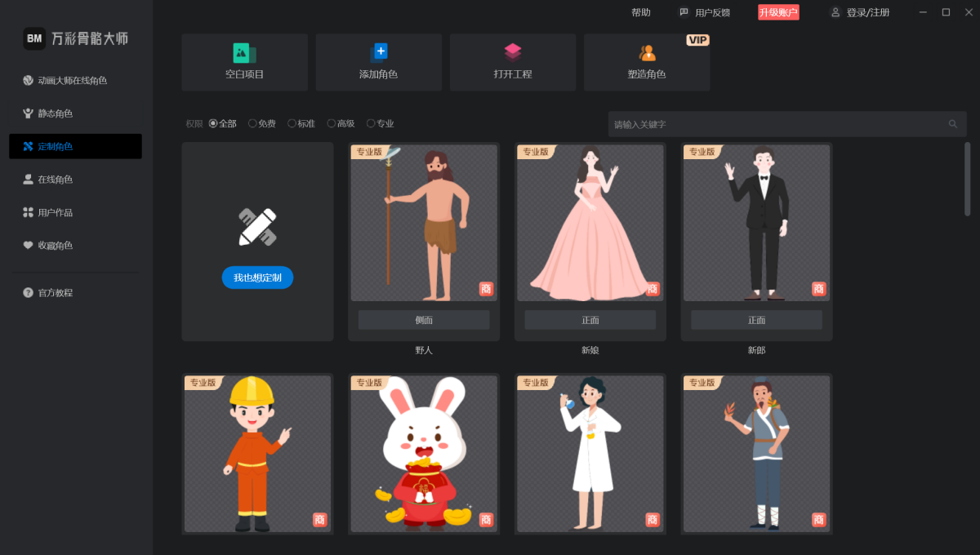Screen dimensions: 980x555
Task: Click the 塑造角色 VIP character icon
Action: coord(647,53)
